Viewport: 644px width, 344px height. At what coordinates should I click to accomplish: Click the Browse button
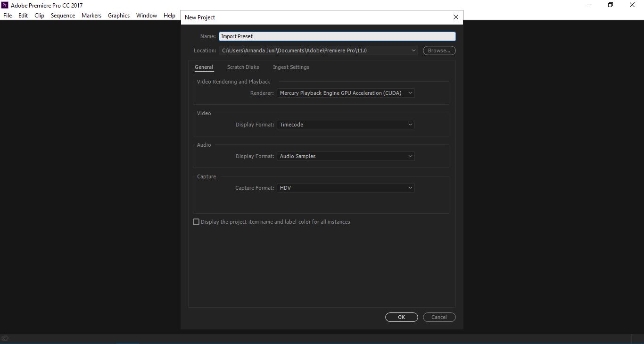coord(439,50)
